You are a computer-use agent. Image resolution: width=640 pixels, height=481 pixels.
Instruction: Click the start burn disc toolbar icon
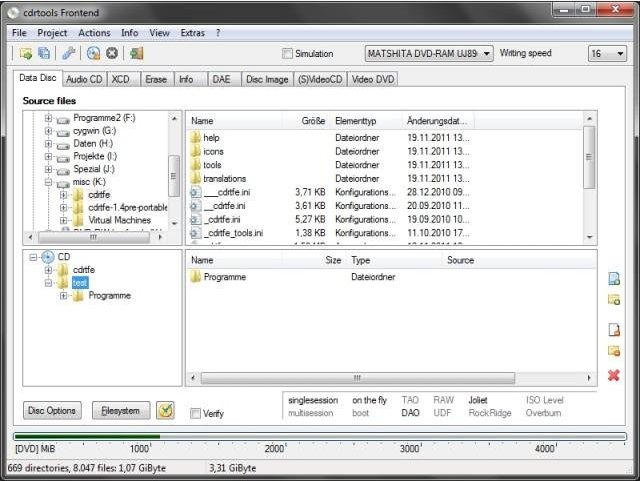(x=93, y=53)
